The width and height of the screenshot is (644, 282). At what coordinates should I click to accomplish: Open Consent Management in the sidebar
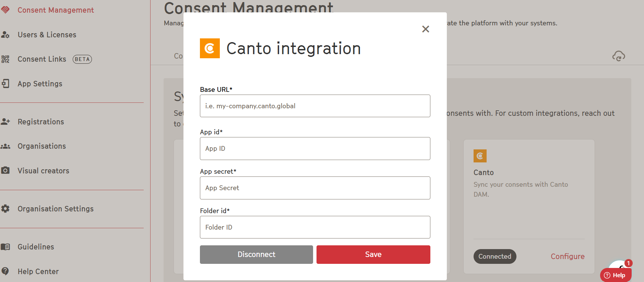(x=56, y=10)
